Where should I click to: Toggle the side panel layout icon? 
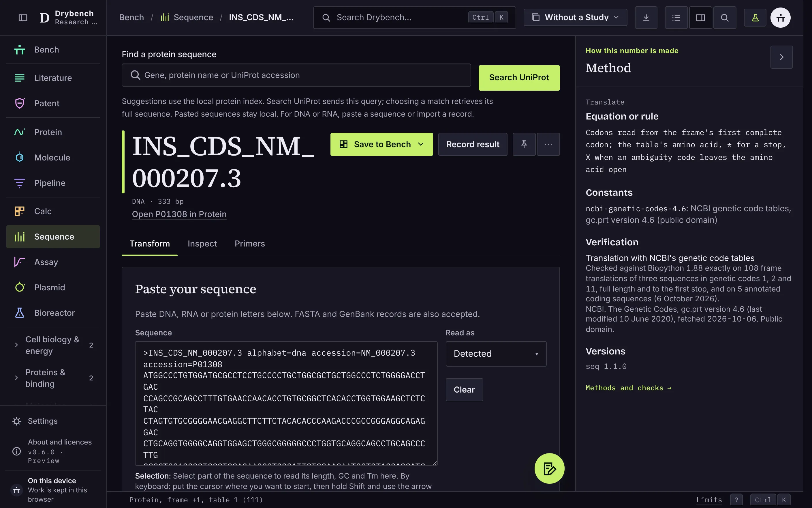(x=700, y=18)
